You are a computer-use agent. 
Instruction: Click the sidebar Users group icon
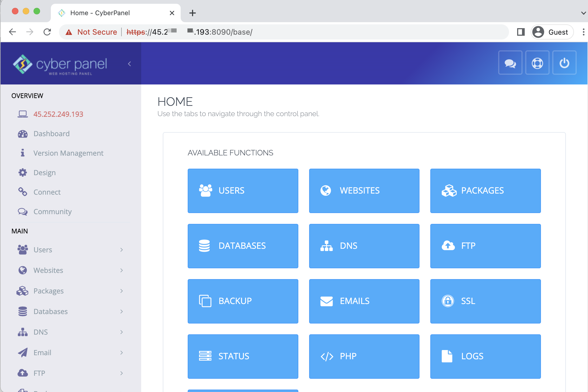pos(23,250)
